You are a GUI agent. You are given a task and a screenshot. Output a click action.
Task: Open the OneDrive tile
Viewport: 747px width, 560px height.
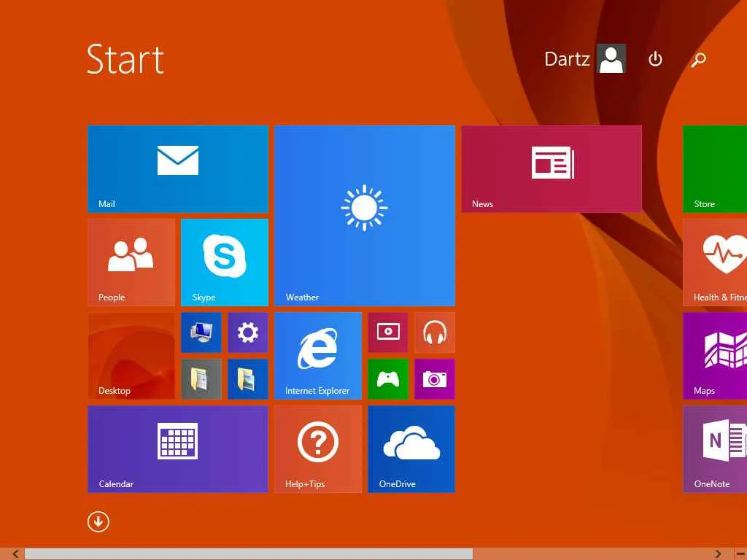411,448
